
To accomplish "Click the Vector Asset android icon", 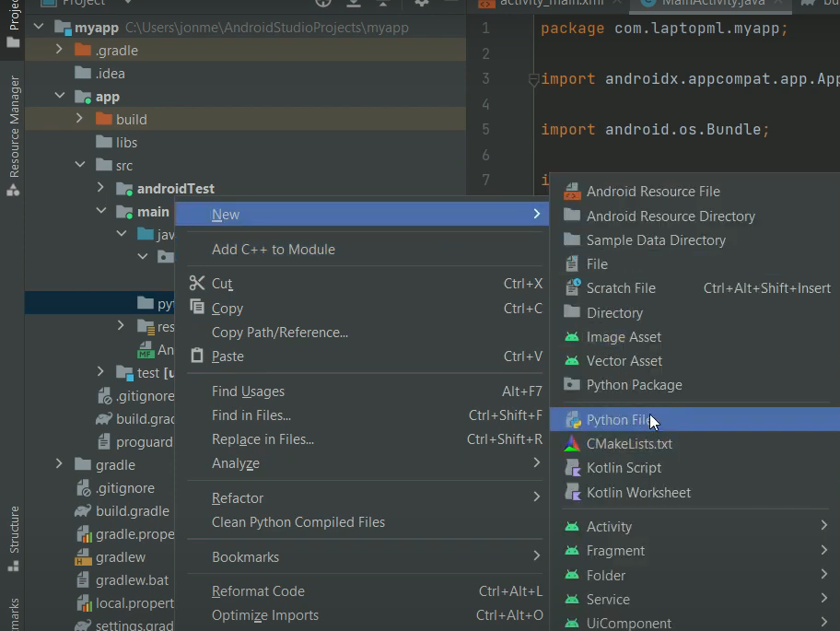I will coord(572,360).
